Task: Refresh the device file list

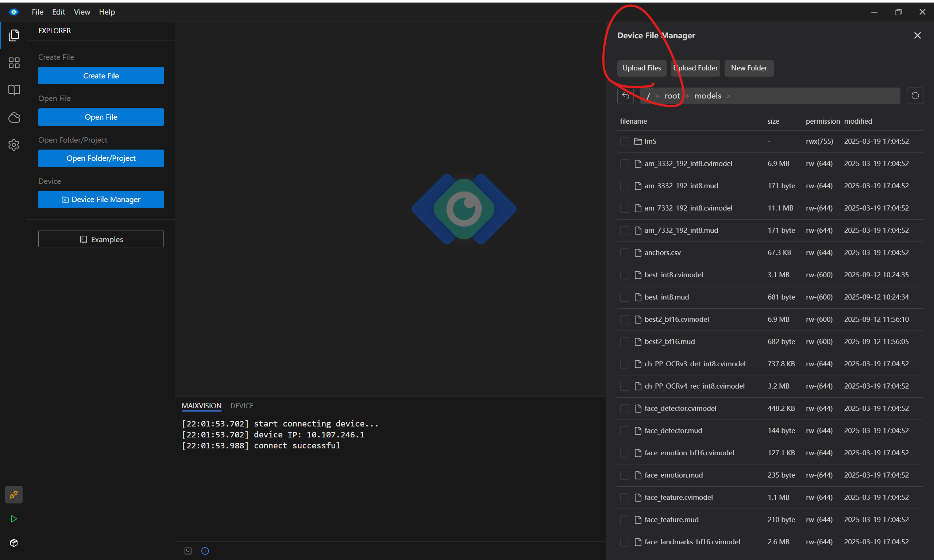Action: [915, 96]
